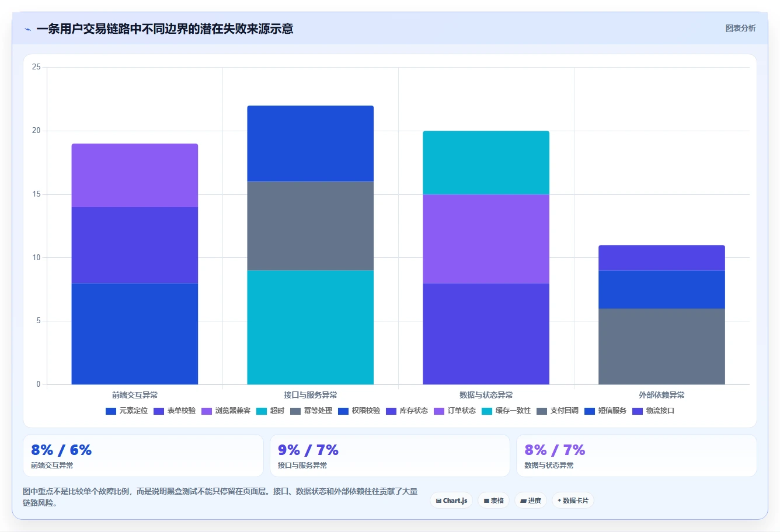Open the 8% / 7% 数据与状态异常 card

click(636, 456)
